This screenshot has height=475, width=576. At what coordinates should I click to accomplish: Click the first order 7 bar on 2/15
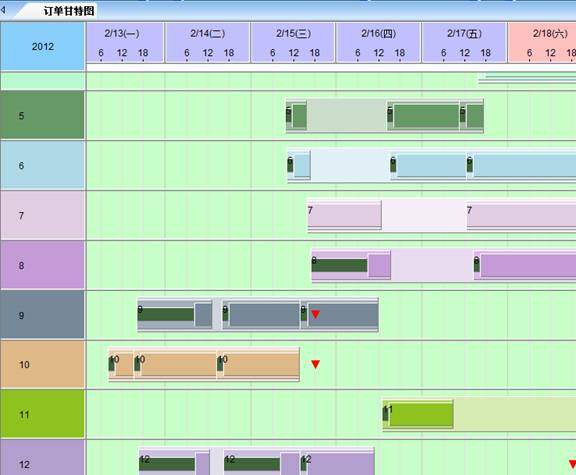pyautogui.click(x=344, y=216)
